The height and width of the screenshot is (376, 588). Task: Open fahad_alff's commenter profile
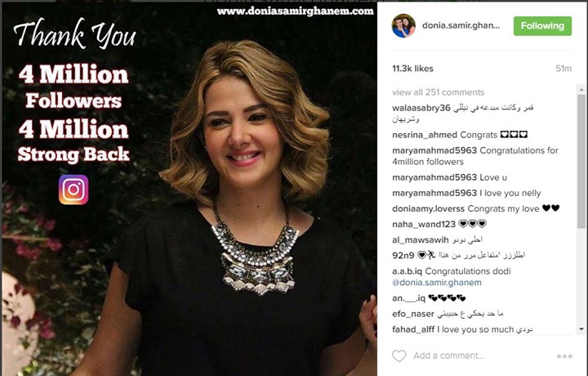(413, 329)
